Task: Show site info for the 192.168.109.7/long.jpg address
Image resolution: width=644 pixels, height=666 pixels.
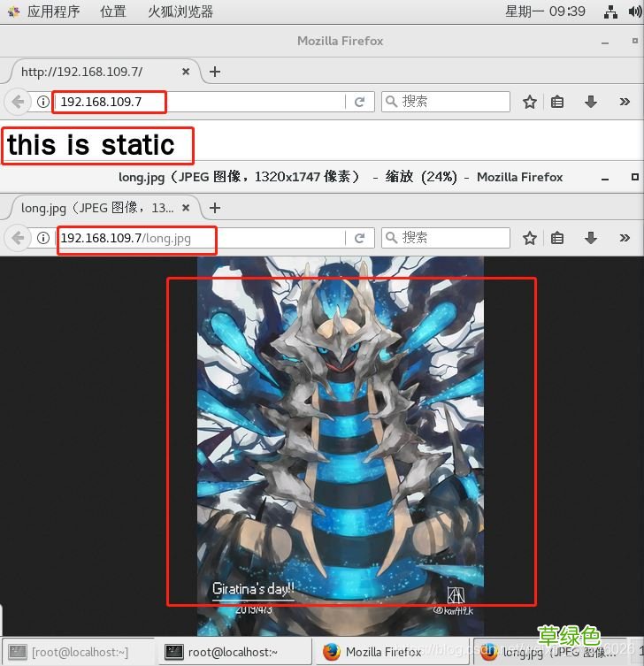Action: tap(42, 239)
